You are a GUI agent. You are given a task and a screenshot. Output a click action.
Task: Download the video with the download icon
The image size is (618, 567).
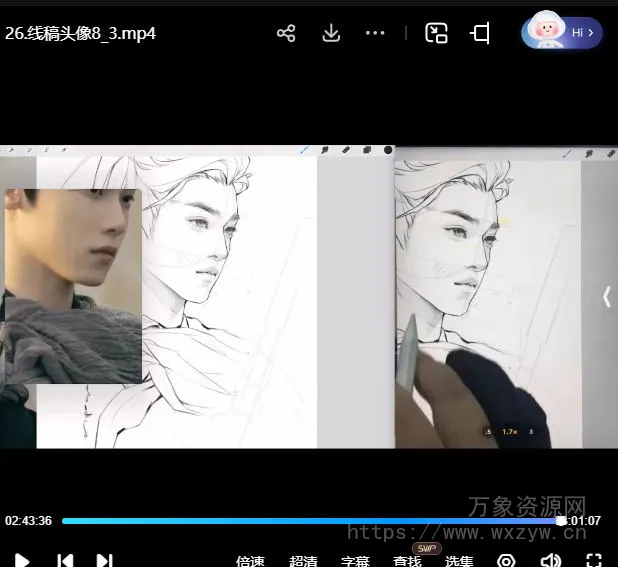tap(331, 33)
